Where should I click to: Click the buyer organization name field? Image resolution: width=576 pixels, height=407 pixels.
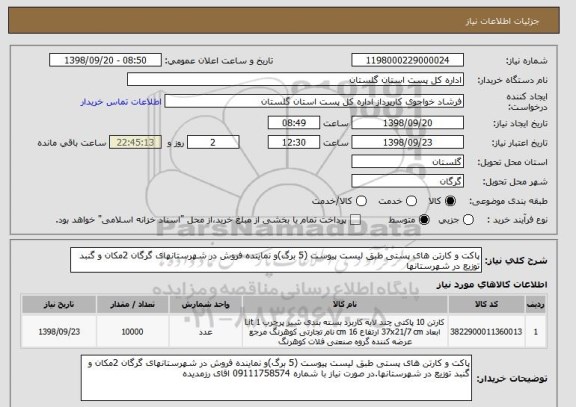pyautogui.click(x=295, y=79)
